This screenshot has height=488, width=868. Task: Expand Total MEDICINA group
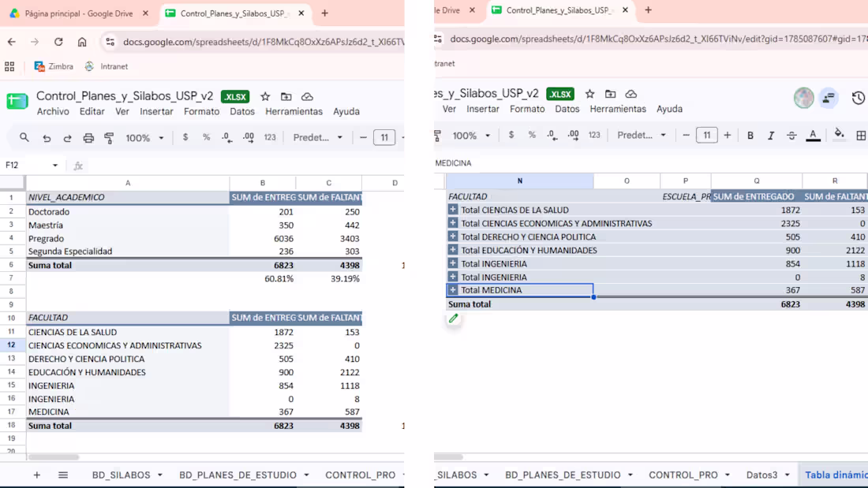click(453, 290)
